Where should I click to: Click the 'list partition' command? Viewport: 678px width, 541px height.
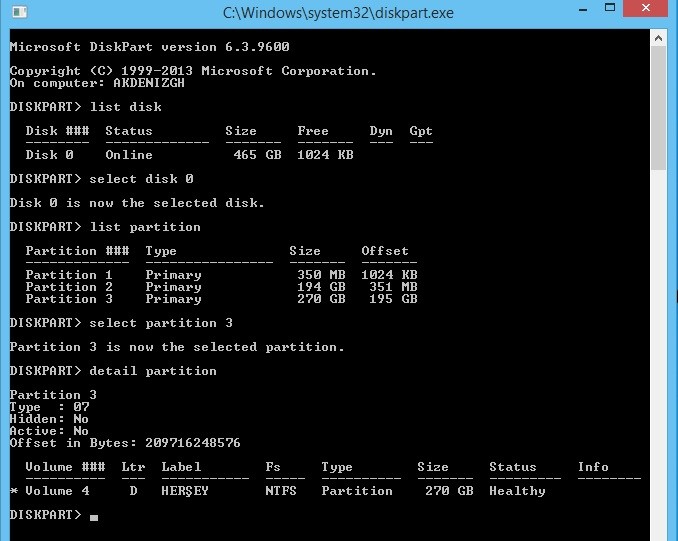(145, 227)
